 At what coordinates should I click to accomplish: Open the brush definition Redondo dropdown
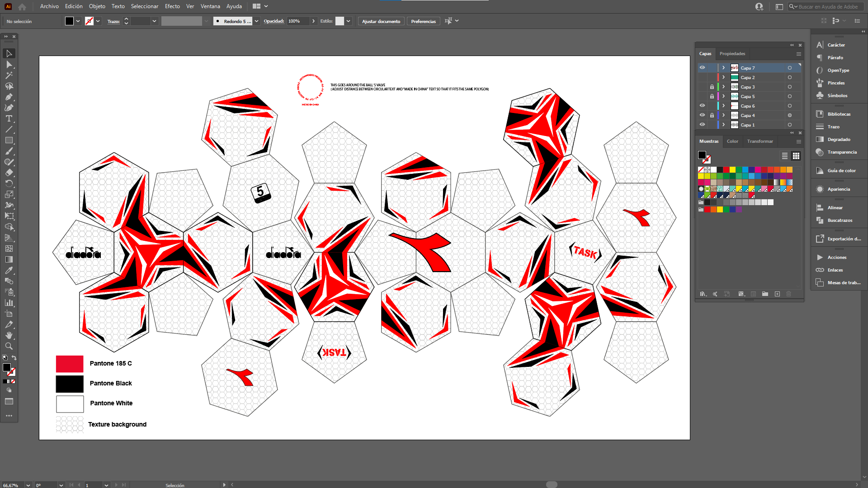pyautogui.click(x=257, y=21)
